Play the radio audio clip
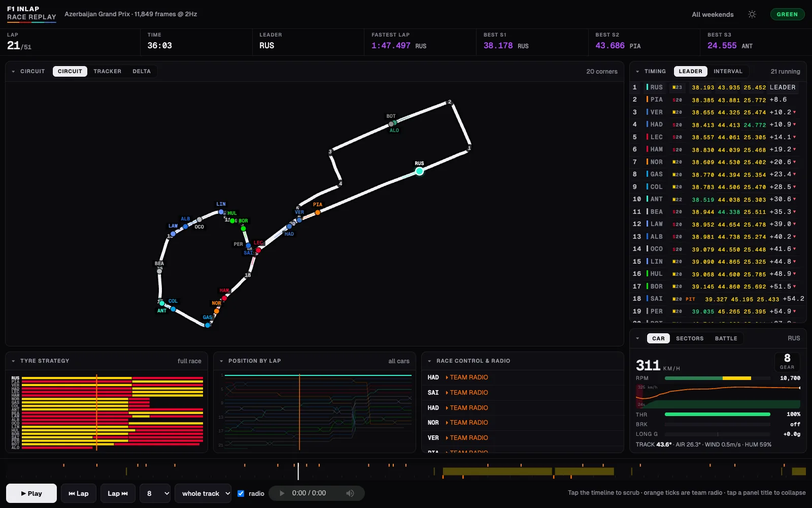 coord(282,493)
